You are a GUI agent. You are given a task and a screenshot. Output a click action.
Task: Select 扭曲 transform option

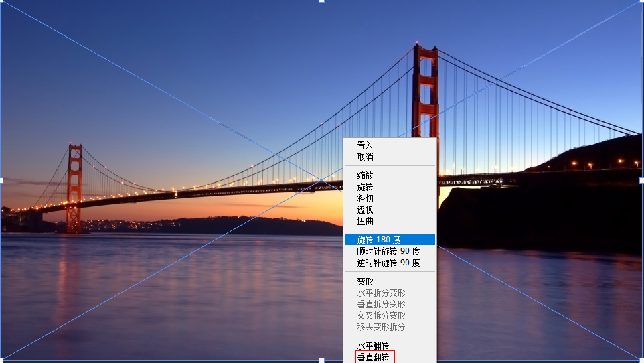tap(390, 222)
